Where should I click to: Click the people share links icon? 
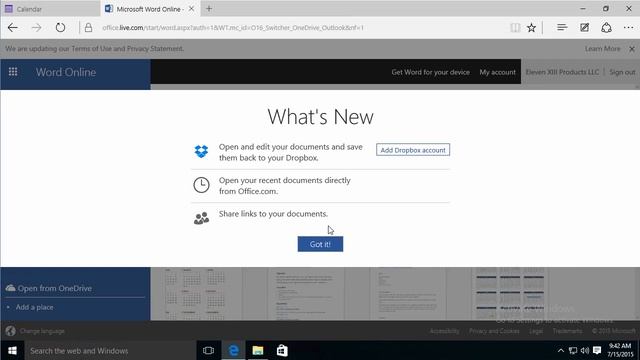(x=201, y=218)
